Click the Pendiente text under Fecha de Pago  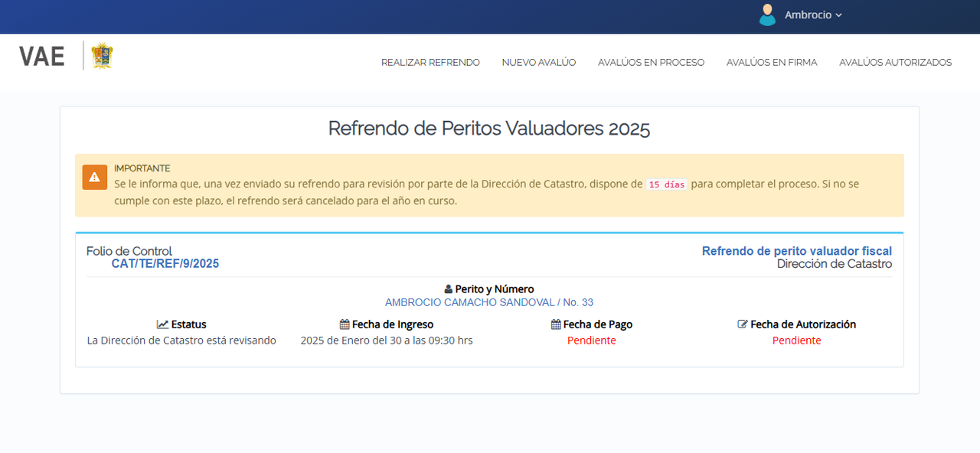coord(592,341)
